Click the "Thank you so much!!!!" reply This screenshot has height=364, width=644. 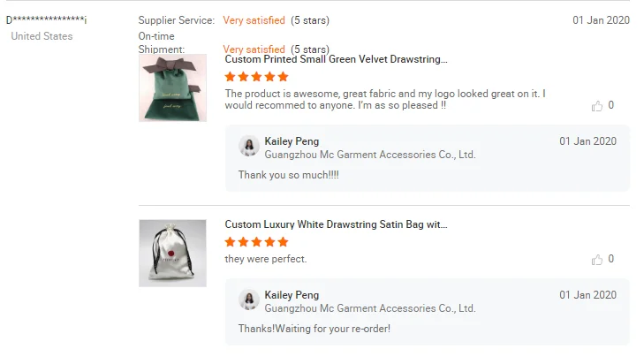coord(288,175)
